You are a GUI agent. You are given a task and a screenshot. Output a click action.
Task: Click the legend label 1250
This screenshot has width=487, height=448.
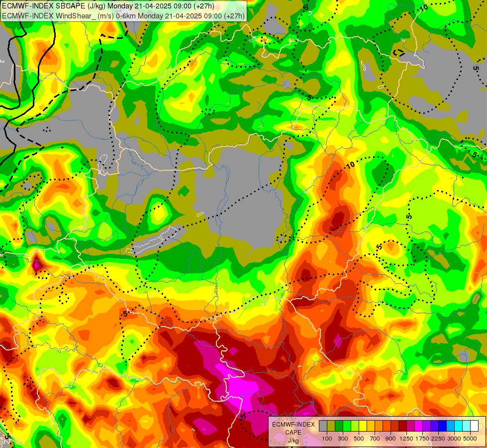(406, 439)
